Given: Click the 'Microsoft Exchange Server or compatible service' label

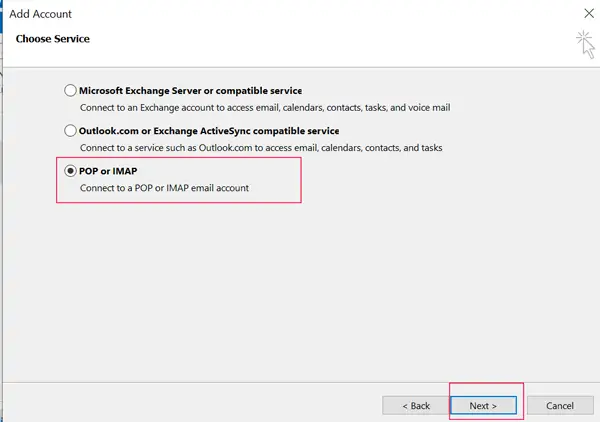Looking at the screenshot, I should tap(190, 90).
